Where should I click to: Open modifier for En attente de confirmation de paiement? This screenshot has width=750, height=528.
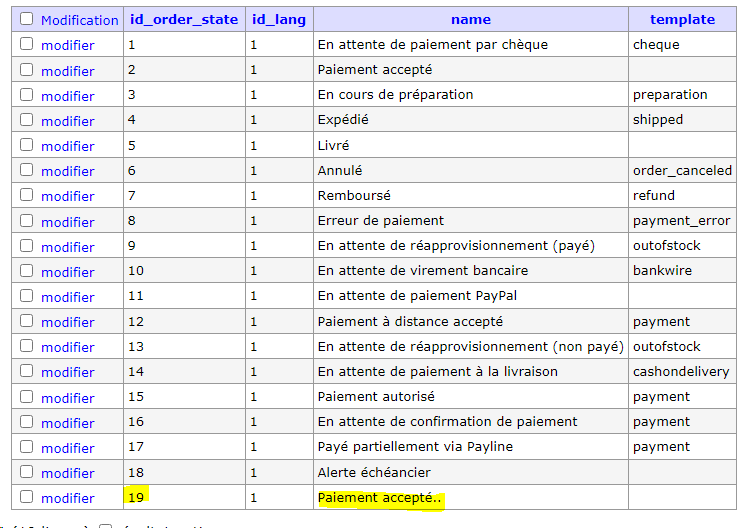click(x=67, y=423)
